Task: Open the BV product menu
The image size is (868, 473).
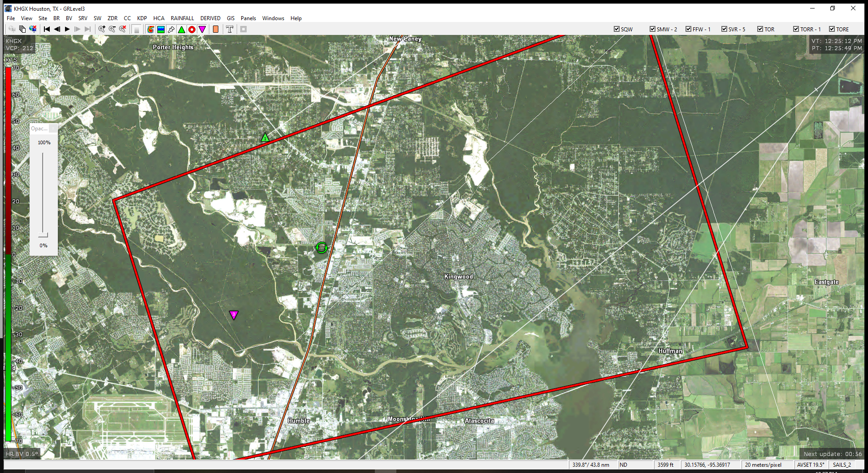Action: click(69, 18)
